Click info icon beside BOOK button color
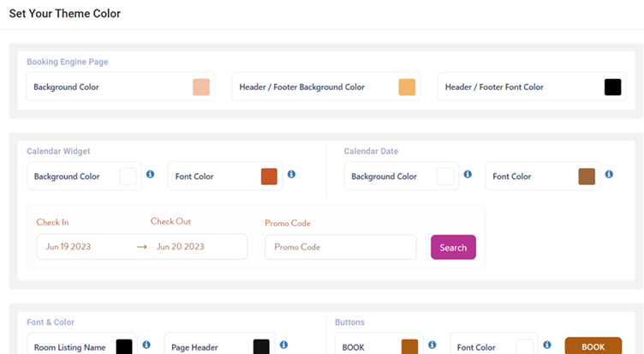The height and width of the screenshot is (354, 644). click(x=432, y=345)
